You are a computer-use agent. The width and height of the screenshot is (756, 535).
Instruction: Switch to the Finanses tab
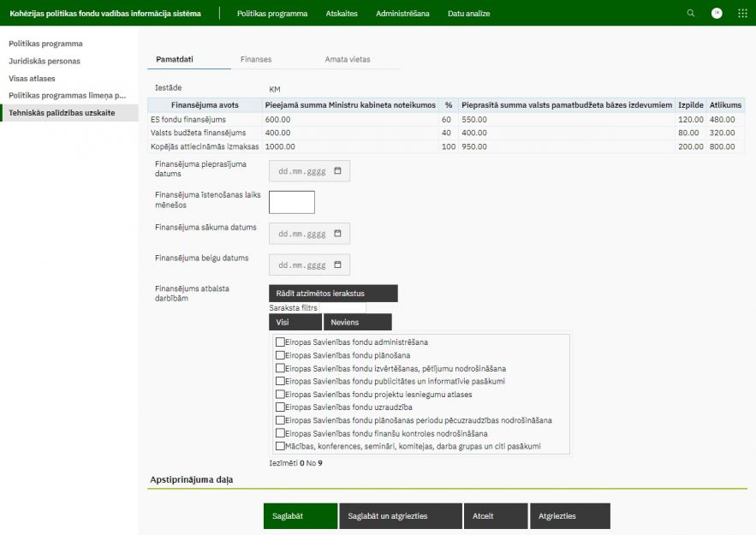[256, 59]
